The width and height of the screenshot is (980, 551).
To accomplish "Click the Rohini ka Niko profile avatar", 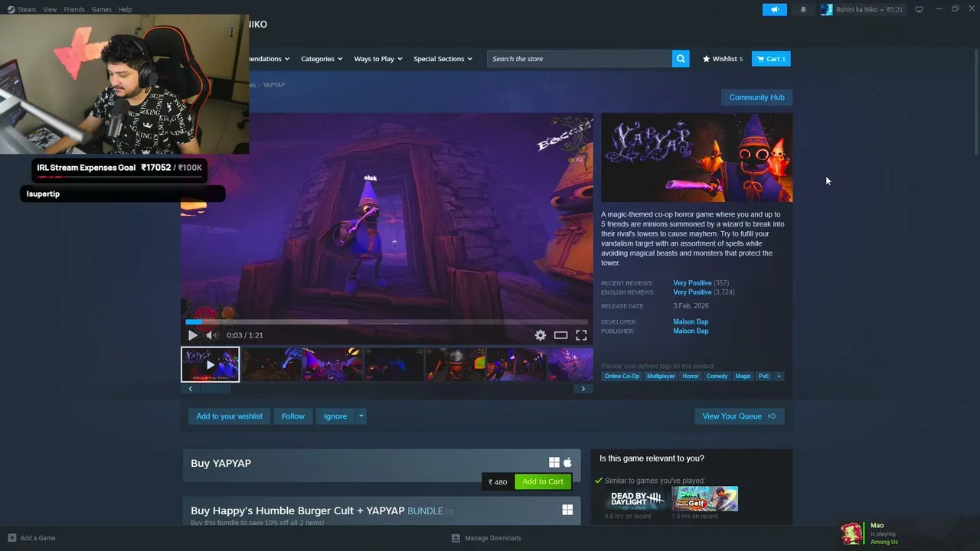I will point(826,10).
